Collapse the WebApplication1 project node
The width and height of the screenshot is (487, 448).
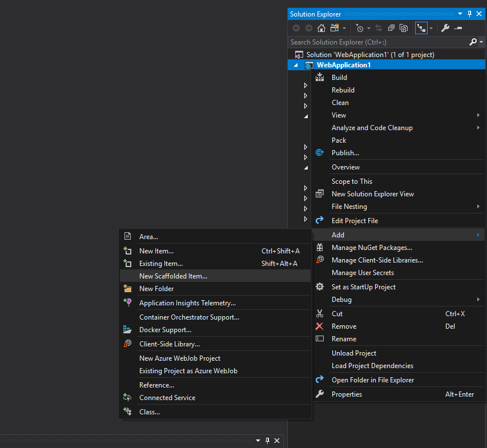click(296, 65)
